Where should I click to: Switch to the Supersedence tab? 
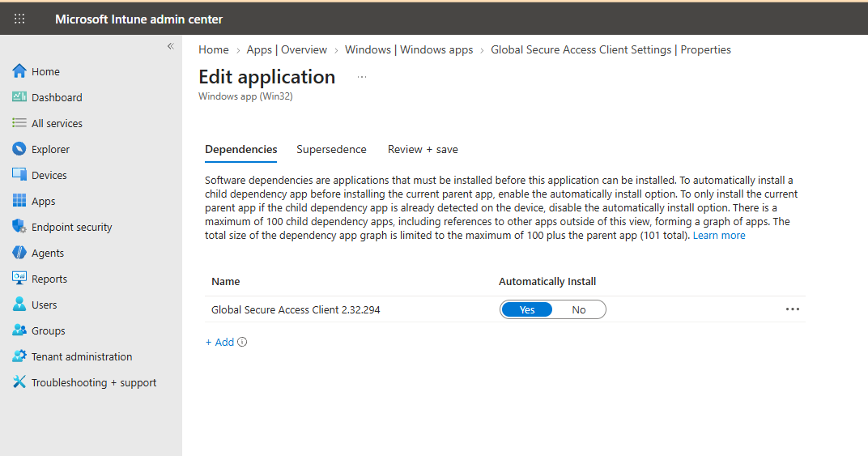tap(332, 150)
